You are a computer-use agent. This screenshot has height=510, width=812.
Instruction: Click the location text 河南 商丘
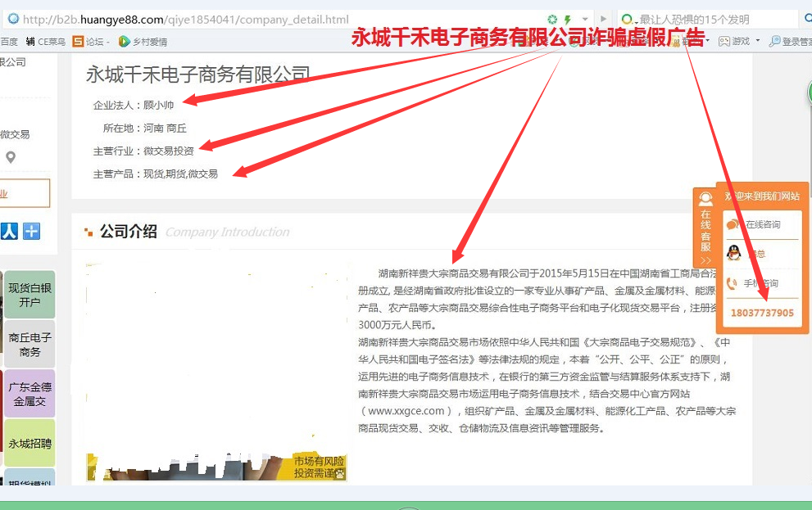click(x=165, y=129)
